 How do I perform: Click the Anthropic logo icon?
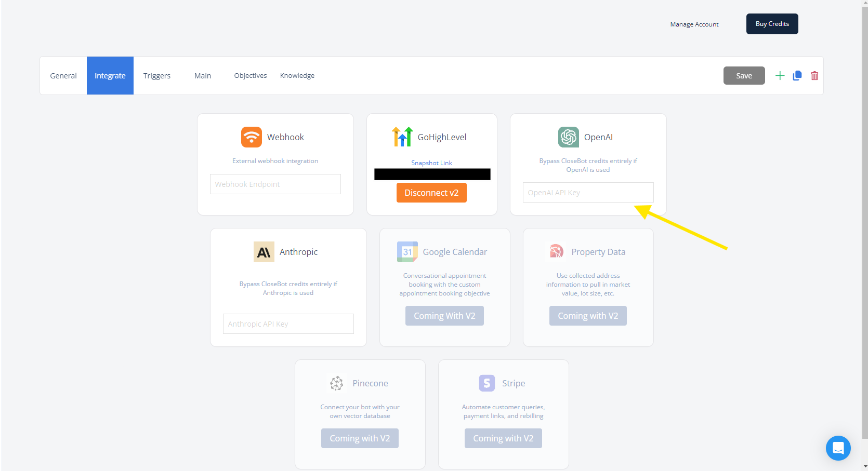coord(264,252)
